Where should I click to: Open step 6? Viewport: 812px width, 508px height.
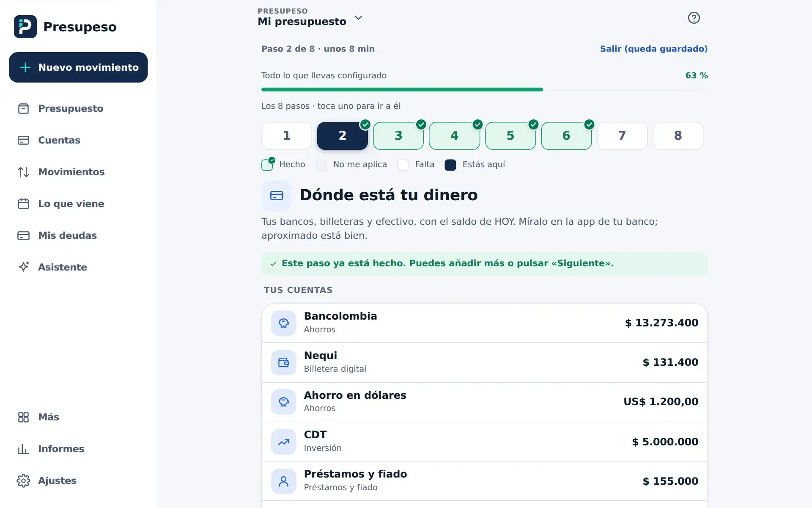coord(566,136)
